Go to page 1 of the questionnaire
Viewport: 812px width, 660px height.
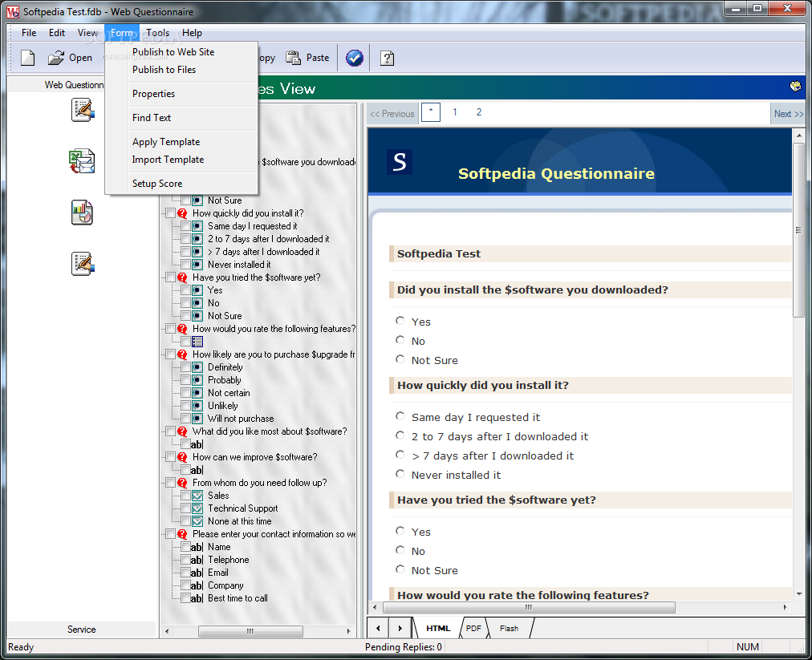pyautogui.click(x=455, y=112)
